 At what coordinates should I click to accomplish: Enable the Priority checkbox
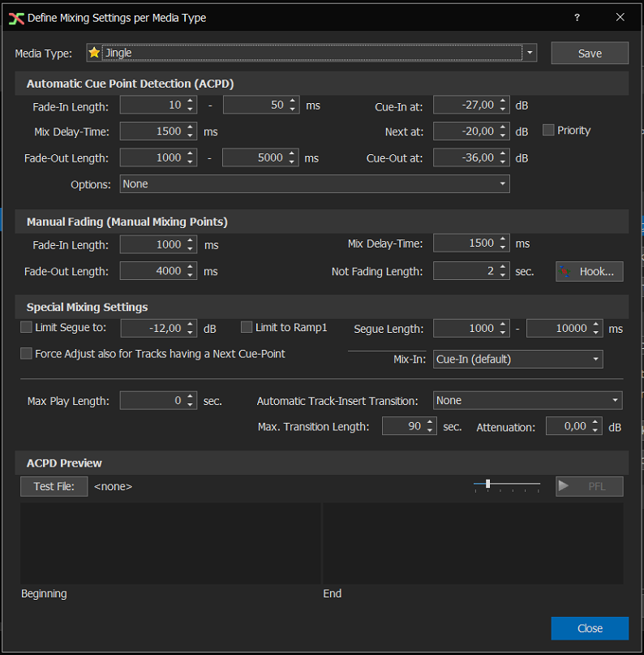click(x=548, y=130)
